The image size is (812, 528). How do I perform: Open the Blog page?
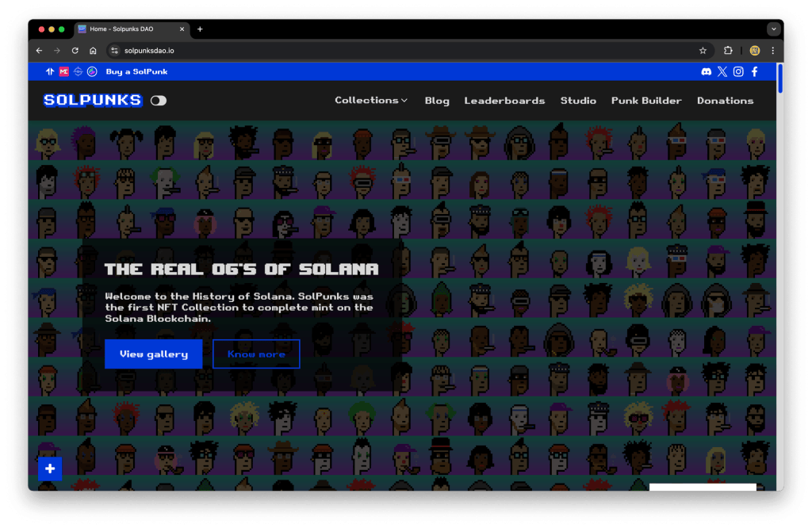coord(437,101)
